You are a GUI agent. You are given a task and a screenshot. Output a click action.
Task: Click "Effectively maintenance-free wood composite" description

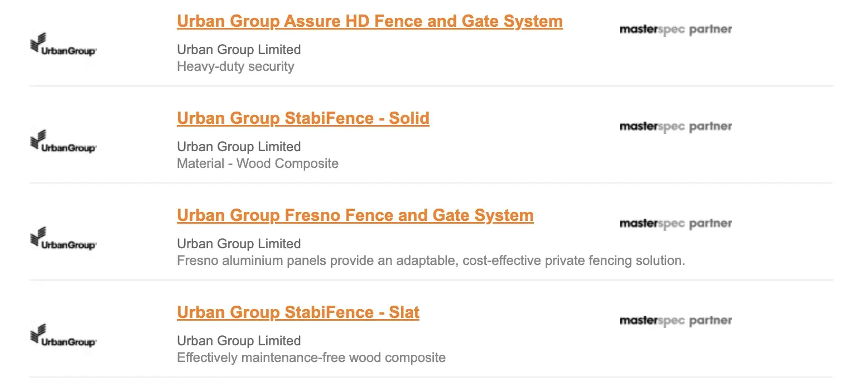tap(311, 358)
